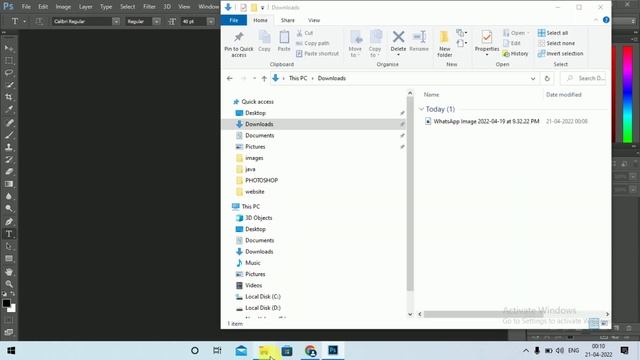Viewport: 640px width, 360px height.
Task: Click the Delete button in ribbon
Action: (x=398, y=43)
